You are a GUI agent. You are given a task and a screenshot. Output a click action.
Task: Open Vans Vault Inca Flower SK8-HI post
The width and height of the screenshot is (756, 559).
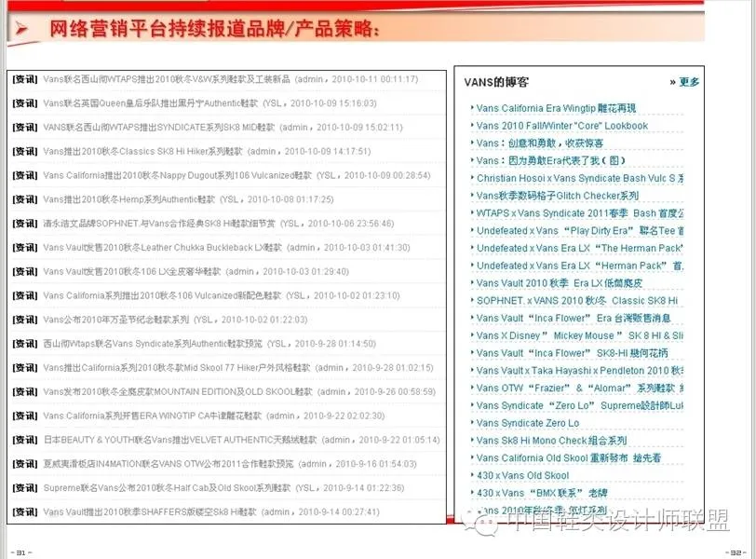[x=573, y=353]
